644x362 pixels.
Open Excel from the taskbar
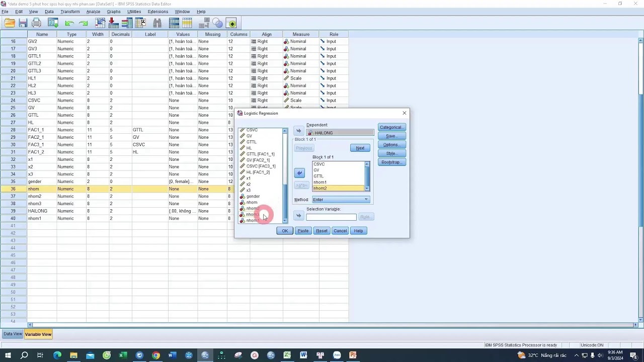tap(123, 355)
